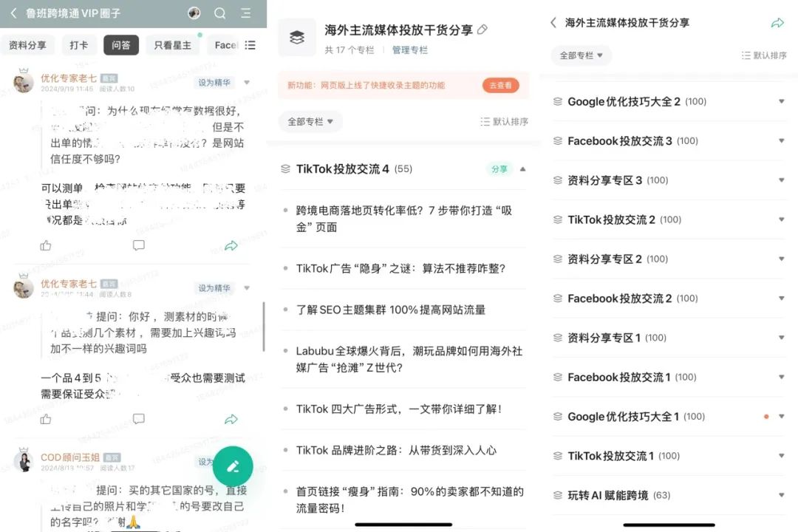This screenshot has width=798, height=532.
Task: Open the partially shown Face tab
Action: 225,45
